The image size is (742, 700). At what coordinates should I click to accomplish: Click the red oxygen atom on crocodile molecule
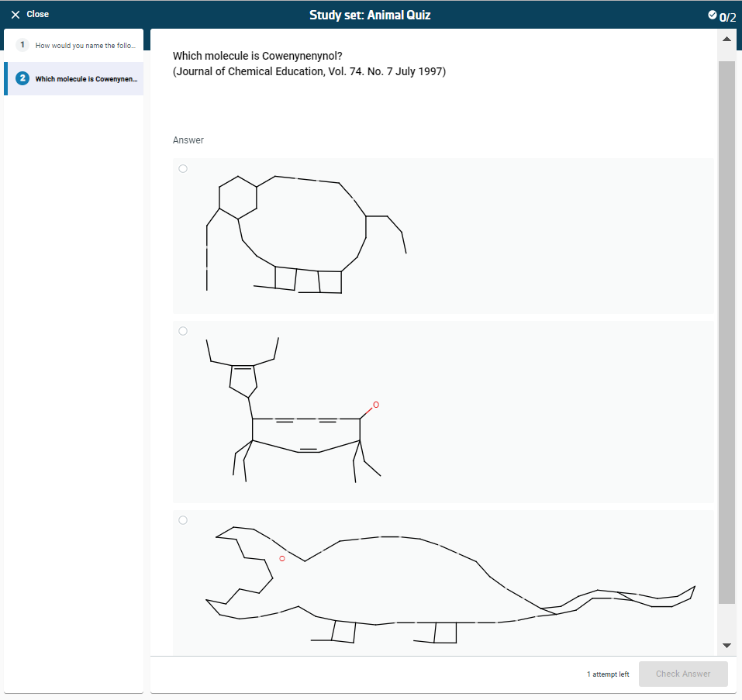(x=281, y=558)
